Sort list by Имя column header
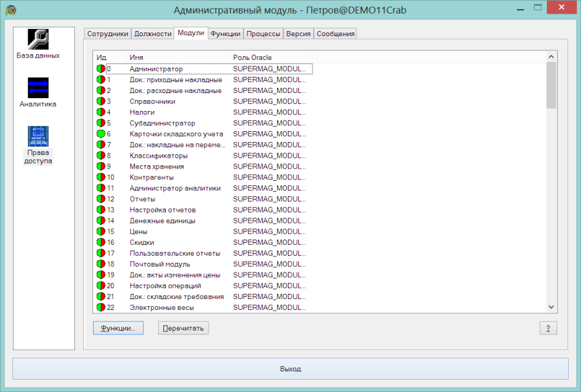 pyautogui.click(x=178, y=57)
